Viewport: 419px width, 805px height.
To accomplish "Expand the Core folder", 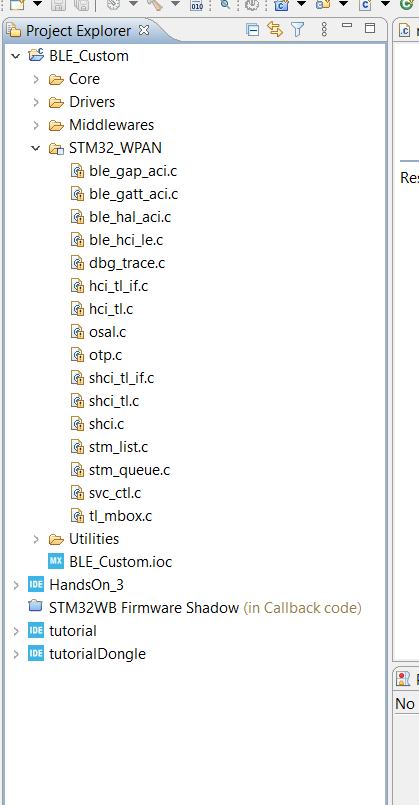I will click(36, 79).
